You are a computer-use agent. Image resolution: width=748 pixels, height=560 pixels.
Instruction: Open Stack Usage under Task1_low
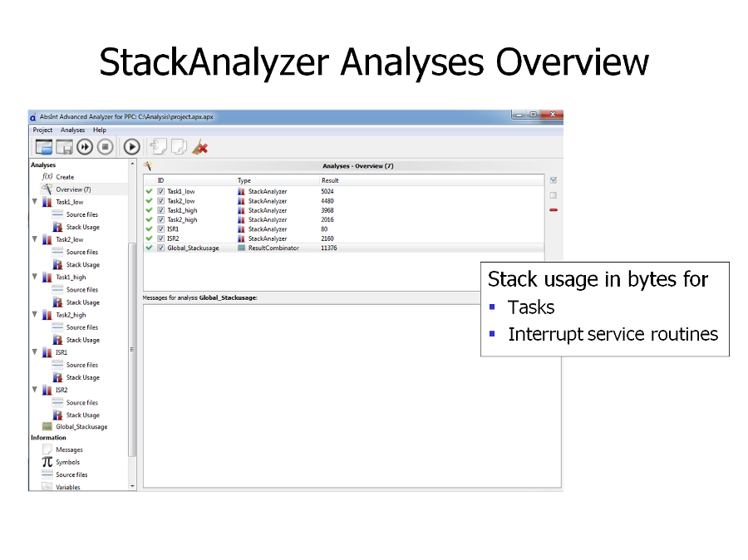(x=83, y=227)
